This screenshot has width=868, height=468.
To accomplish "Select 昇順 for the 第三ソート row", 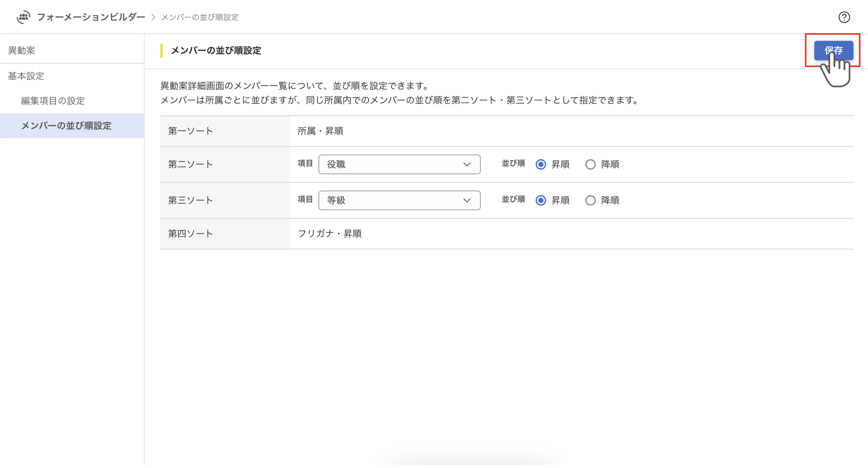I will (541, 200).
